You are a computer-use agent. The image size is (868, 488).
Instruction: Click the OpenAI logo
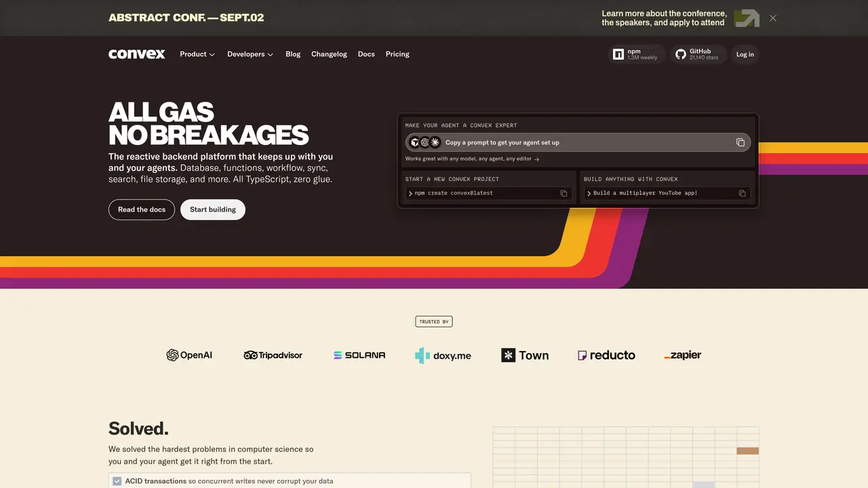[x=189, y=355]
